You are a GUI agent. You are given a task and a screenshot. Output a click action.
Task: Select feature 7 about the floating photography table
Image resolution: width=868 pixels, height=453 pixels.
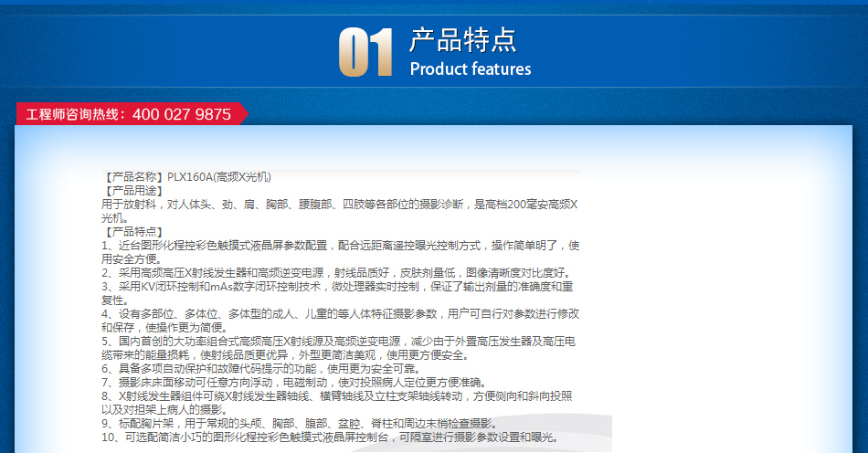(x=294, y=383)
